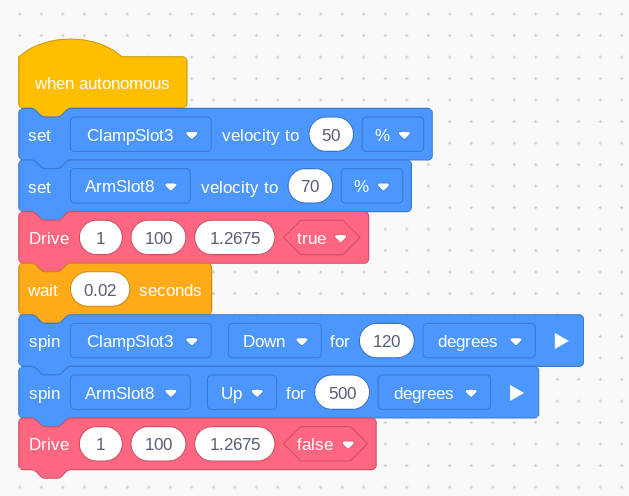Open the Up direction dropdown
This screenshot has width=629, height=496.
pos(242,393)
